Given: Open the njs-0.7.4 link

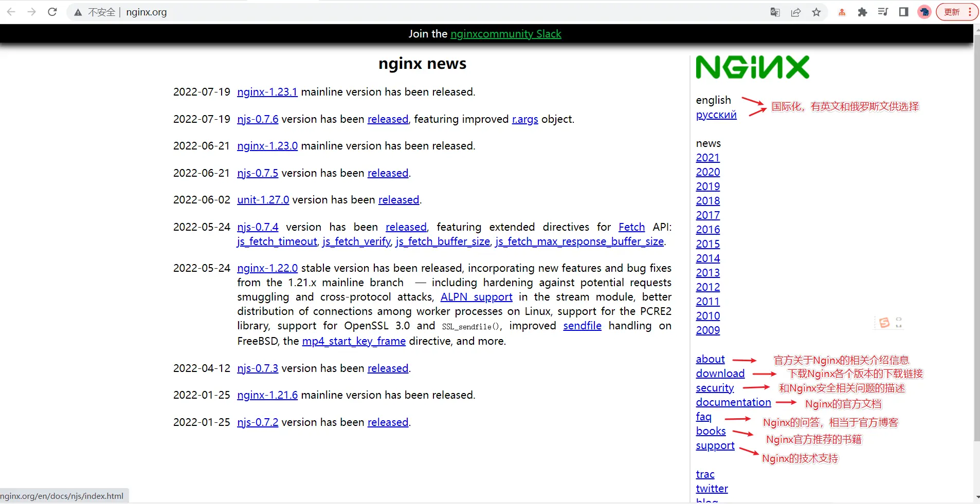Looking at the screenshot, I should coord(258,227).
